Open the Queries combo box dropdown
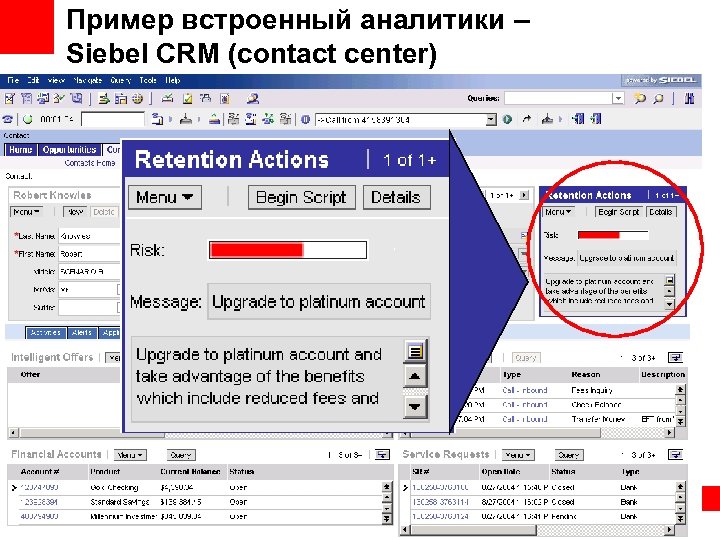 (x=618, y=98)
